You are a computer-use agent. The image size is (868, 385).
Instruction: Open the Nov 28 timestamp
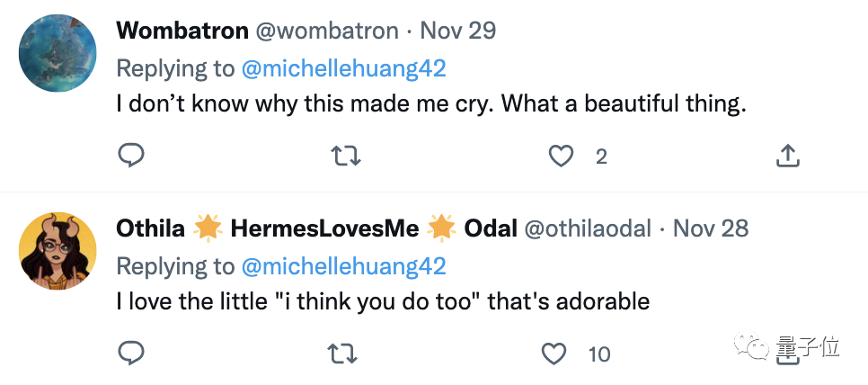click(711, 228)
